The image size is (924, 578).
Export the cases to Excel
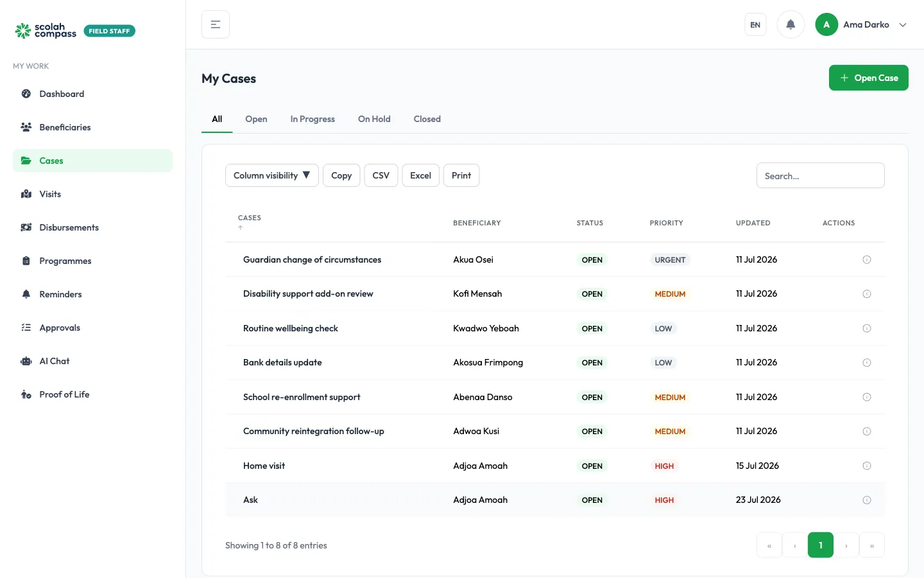[x=421, y=175]
